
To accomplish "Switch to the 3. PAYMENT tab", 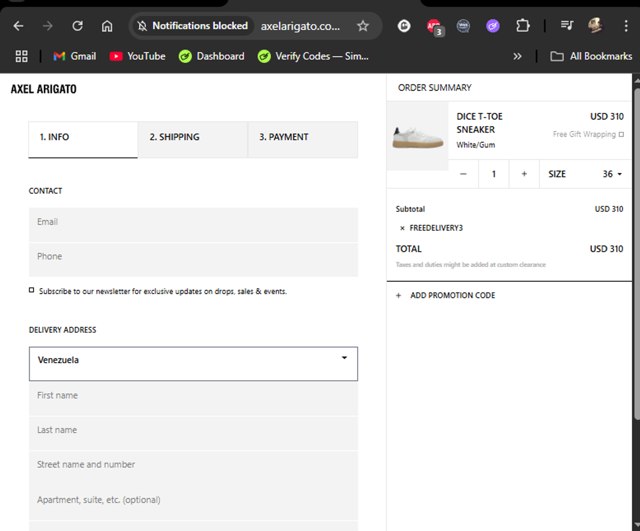I will tap(303, 139).
